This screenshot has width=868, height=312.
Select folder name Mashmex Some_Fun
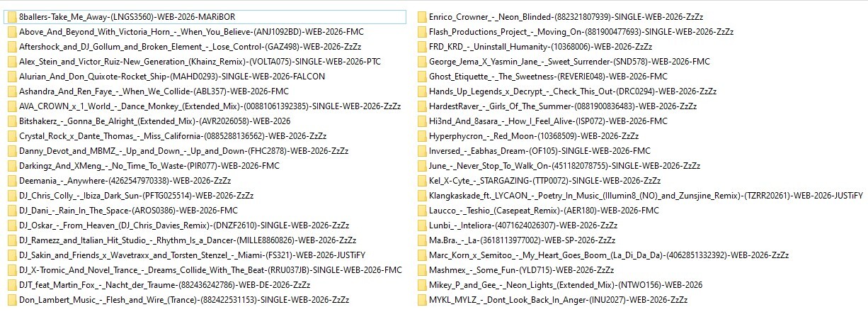pyautogui.click(x=521, y=270)
